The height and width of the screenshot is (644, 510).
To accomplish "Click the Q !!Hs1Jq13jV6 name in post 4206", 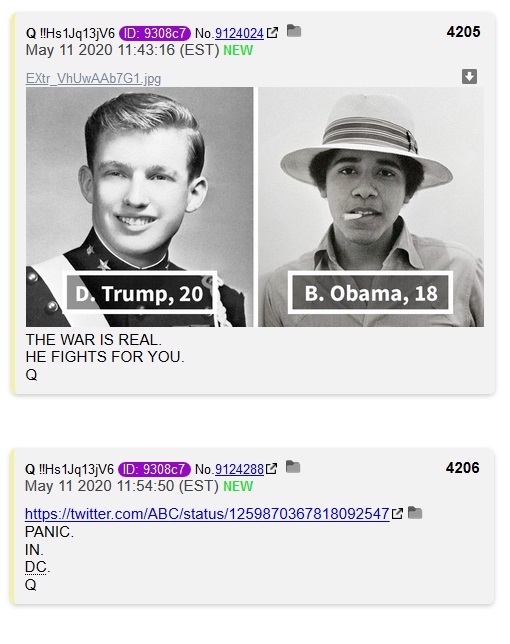I will pyautogui.click(x=69, y=469).
